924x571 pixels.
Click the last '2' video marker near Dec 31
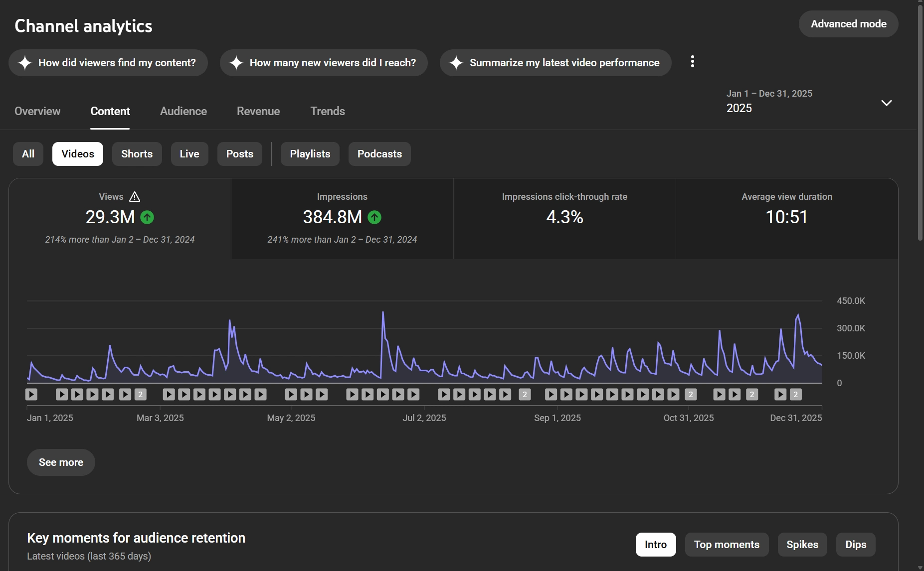click(795, 395)
